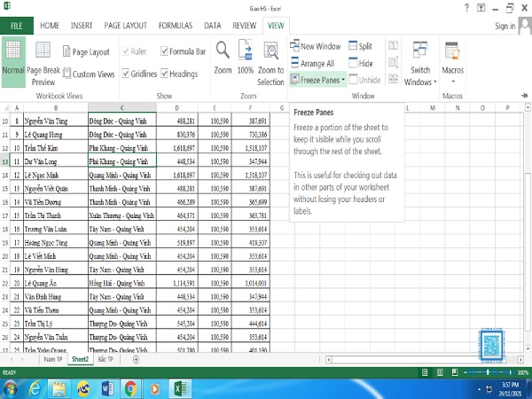The image size is (532, 399).
Task: Open Chrome from the taskbar
Action: 131,389
